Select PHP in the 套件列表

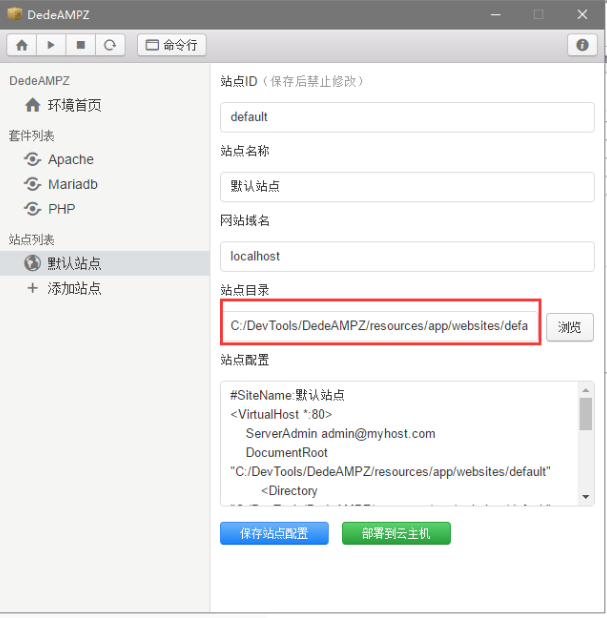pos(61,209)
